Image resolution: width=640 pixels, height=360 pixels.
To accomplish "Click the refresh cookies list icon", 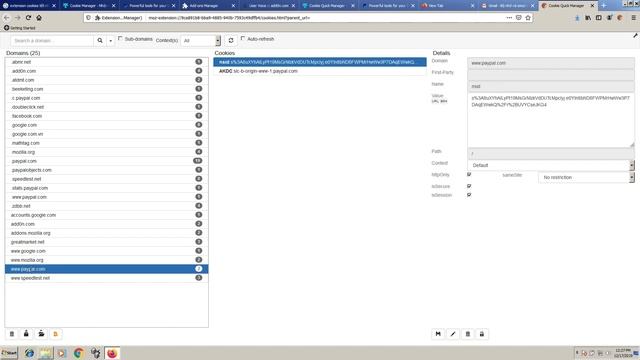I will coord(231,40).
